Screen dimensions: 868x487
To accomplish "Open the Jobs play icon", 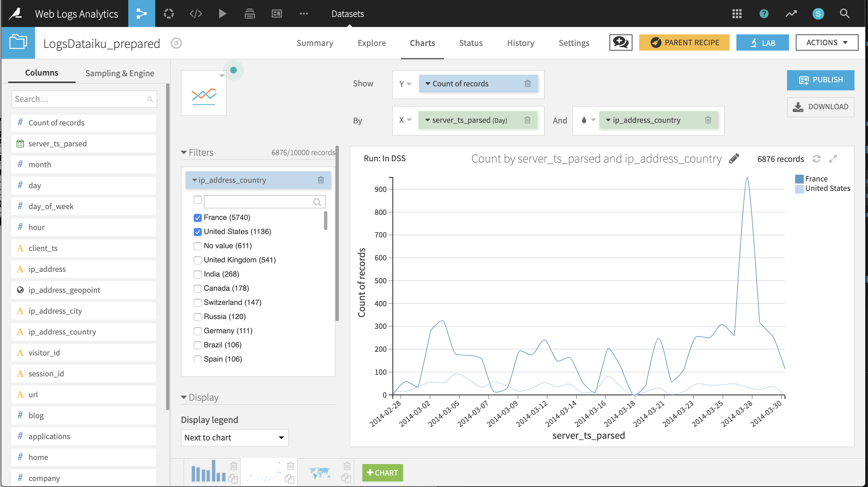I will point(222,13).
